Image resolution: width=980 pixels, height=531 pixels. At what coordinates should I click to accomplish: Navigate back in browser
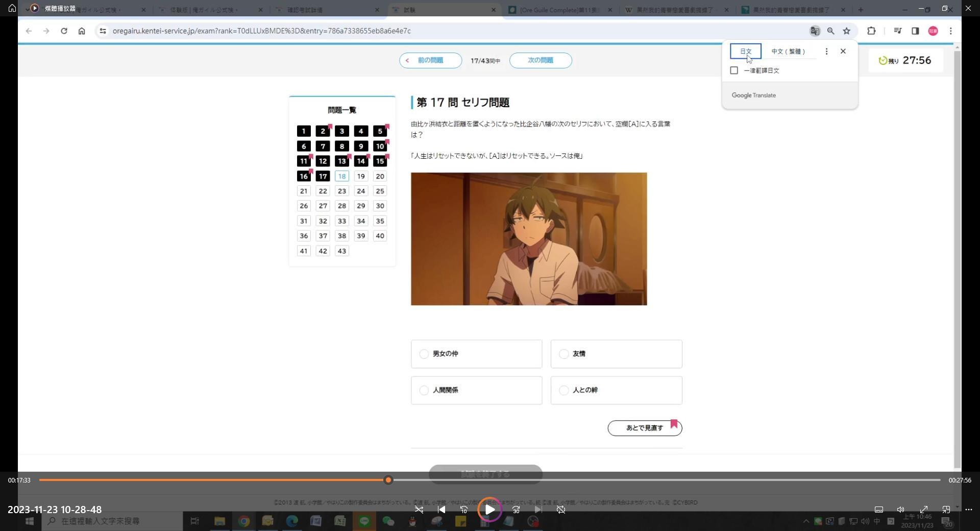(x=29, y=31)
